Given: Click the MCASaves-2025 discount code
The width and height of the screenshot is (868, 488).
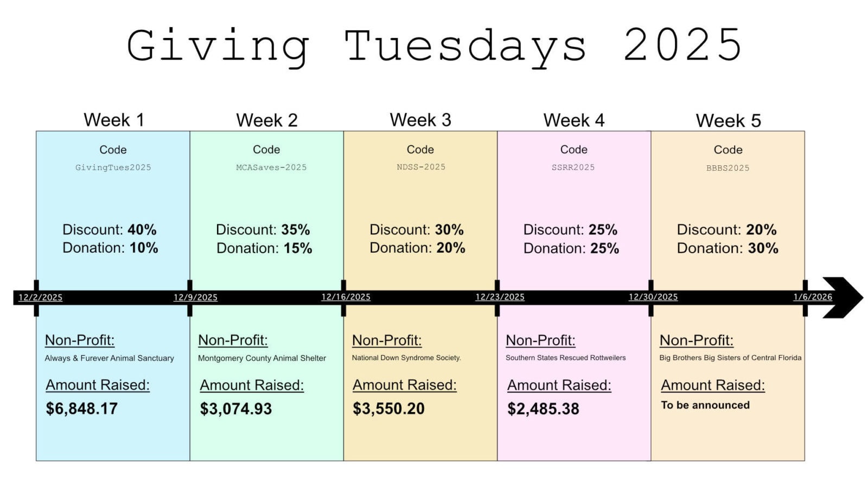Looking at the screenshot, I should click(x=271, y=168).
